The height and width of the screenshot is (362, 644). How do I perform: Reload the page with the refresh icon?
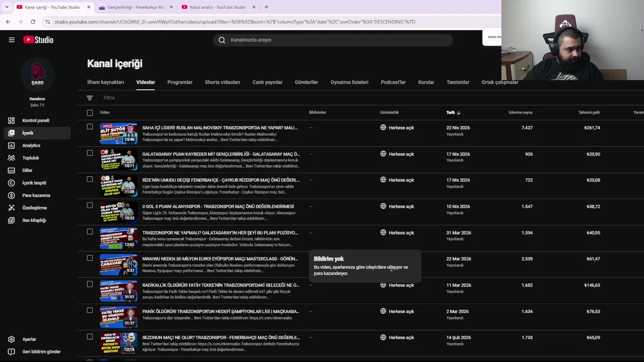[x=33, y=22]
